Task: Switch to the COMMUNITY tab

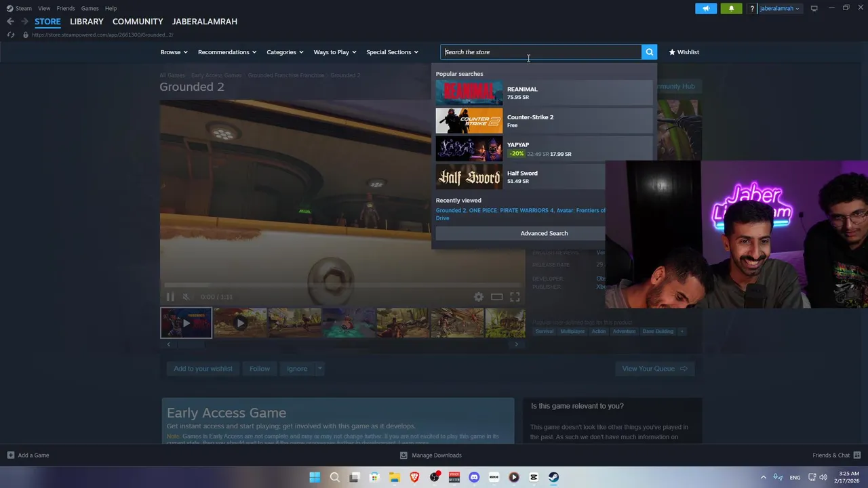Action: pos(138,22)
